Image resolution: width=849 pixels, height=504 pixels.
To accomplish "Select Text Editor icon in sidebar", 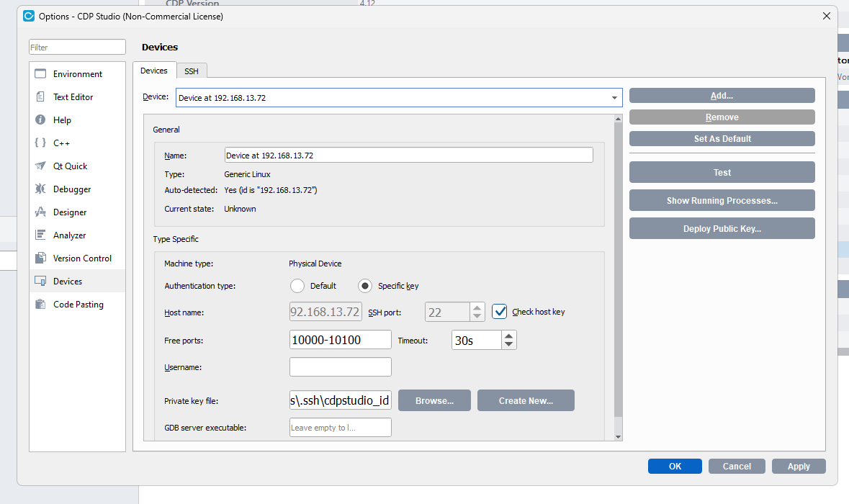I will 40,97.
